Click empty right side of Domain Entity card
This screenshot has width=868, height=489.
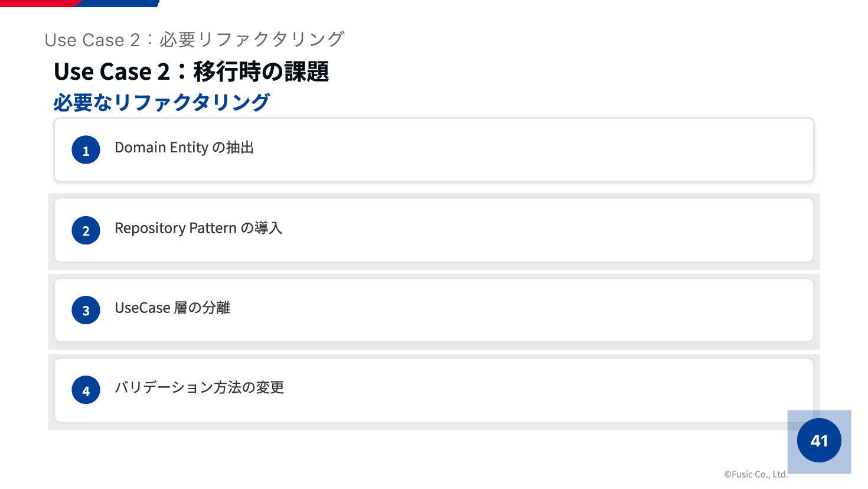click(x=590, y=150)
